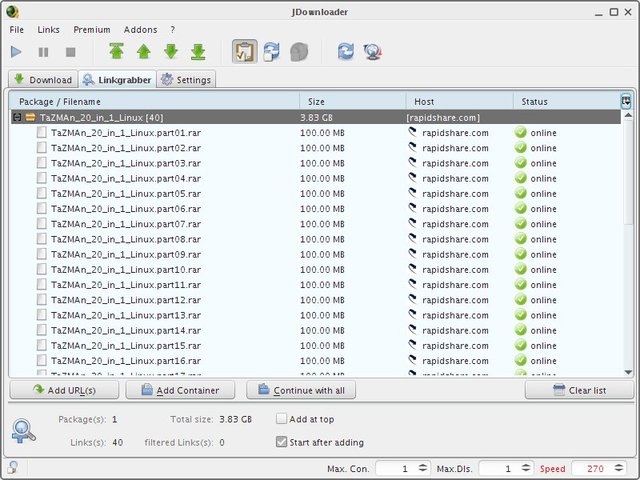
Task: Sort by Size column header
Action: [353, 101]
